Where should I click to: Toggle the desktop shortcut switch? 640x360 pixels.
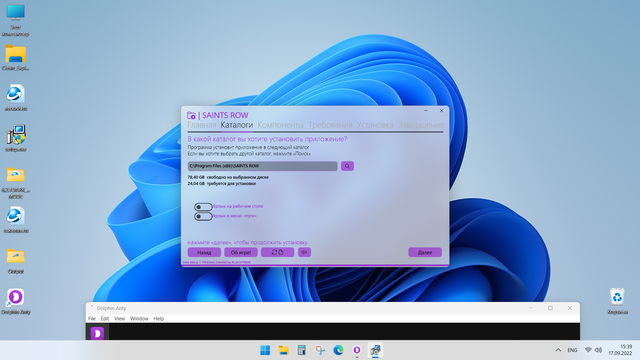tap(203, 207)
